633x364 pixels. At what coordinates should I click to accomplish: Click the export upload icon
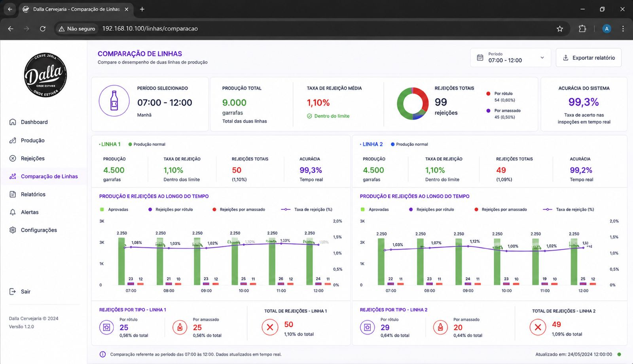[x=566, y=58]
